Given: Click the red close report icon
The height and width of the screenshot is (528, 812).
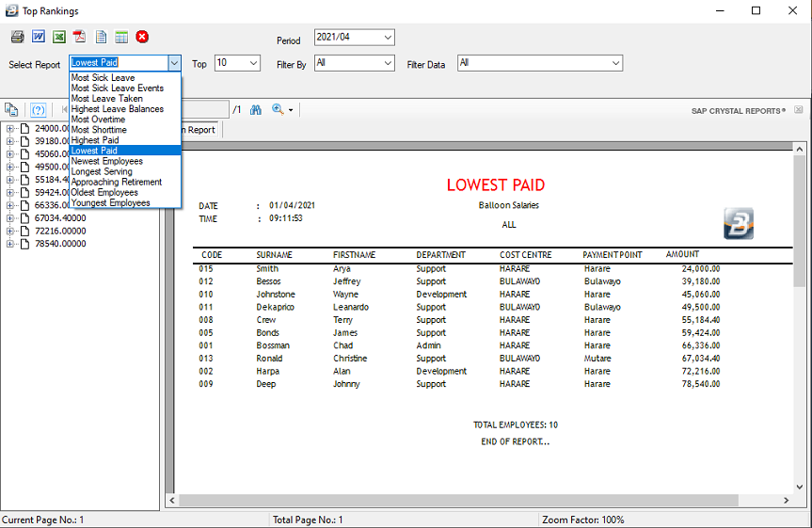Looking at the screenshot, I should point(142,37).
